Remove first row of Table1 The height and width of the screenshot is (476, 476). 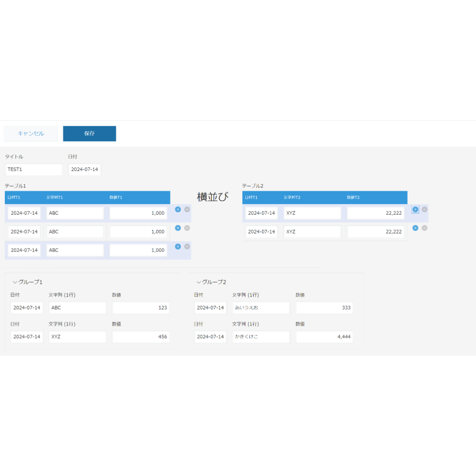(x=187, y=209)
